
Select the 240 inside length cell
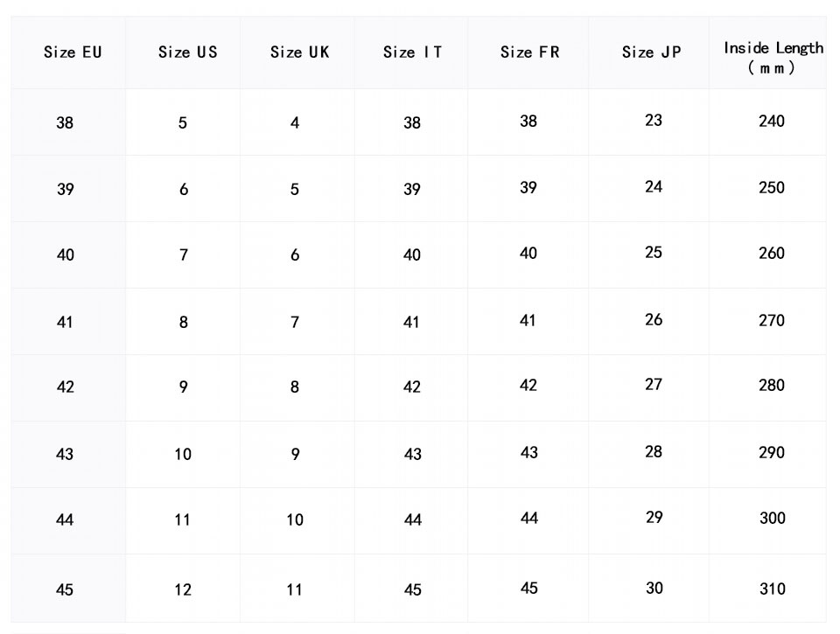[x=772, y=122]
